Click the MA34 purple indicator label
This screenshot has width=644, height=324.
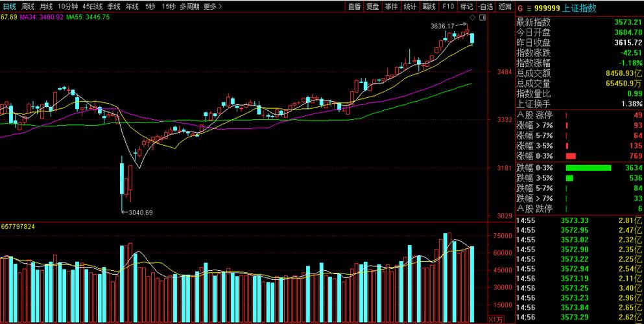point(41,17)
